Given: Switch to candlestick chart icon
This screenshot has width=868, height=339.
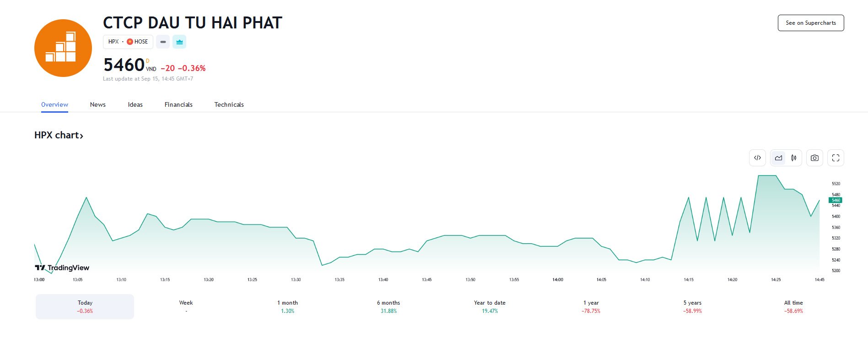Looking at the screenshot, I should pos(794,158).
